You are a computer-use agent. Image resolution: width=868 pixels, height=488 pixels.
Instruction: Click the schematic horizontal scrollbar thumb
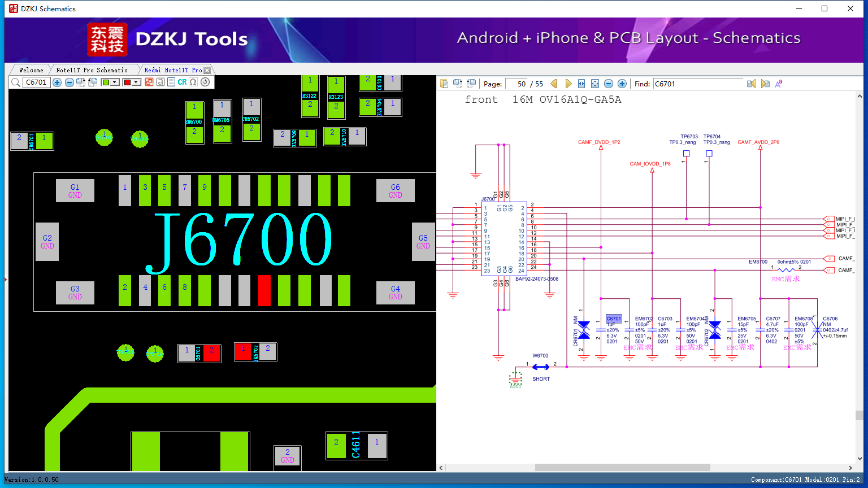622,468
